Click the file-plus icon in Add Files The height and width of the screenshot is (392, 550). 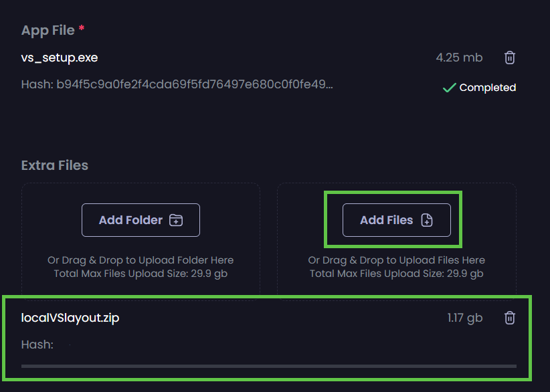pos(426,220)
